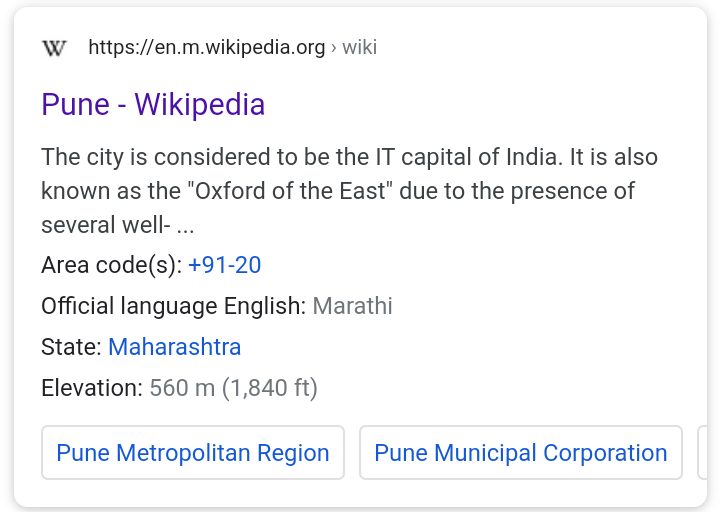
Task: Click the Wikipedia favicon icon
Action: tap(55, 47)
